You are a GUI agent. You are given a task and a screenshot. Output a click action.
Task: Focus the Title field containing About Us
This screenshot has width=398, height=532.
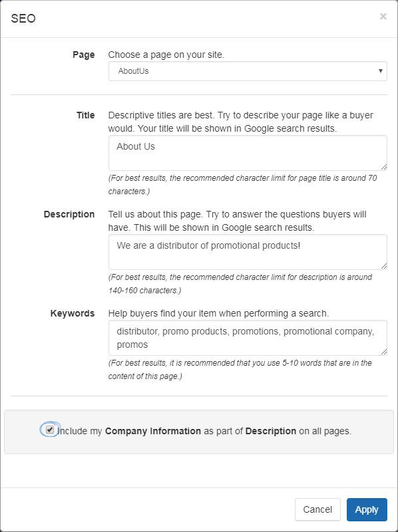click(248, 153)
